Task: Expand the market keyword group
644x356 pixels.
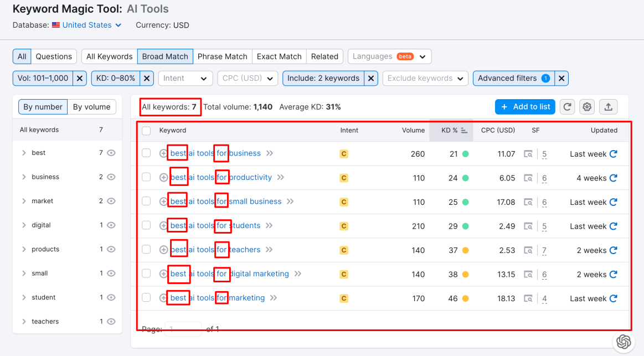Action: (24, 201)
